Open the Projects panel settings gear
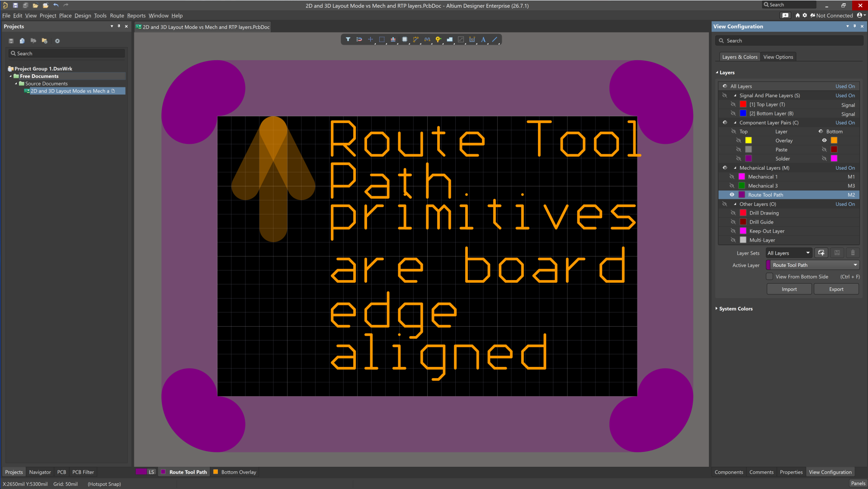The image size is (868, 489). 57,41
